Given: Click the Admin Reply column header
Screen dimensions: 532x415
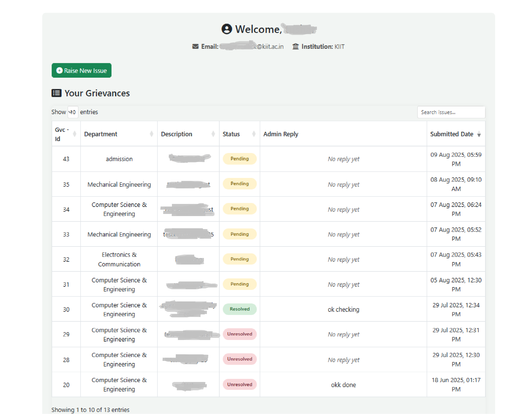Looking at the screenshot, I should click(281, 134).
